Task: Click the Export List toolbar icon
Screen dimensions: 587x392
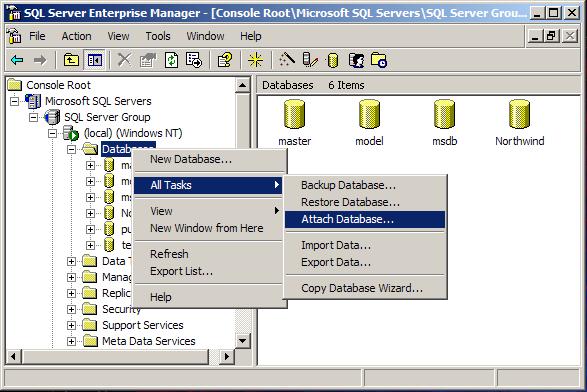Action: coord(194,60)
